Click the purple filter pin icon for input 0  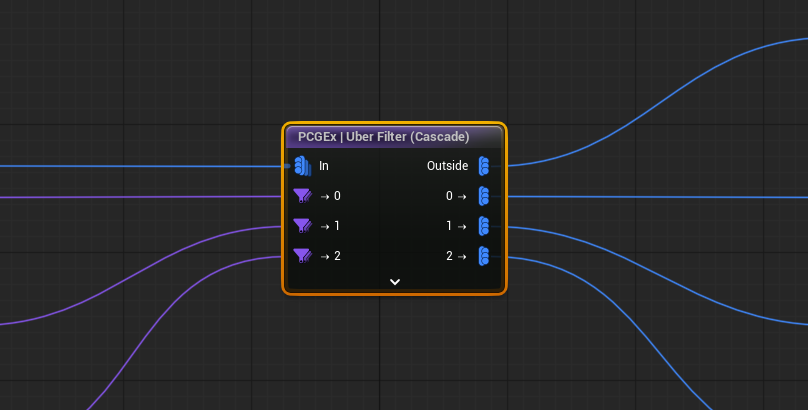coord(302,196)
